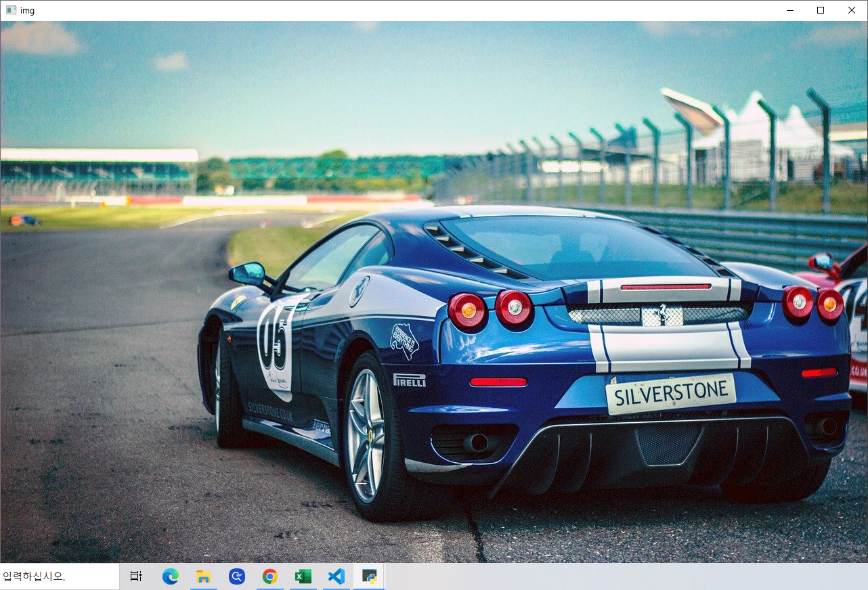
Task: Open the blue Q app in taskbar
Action: coord(237,576)
